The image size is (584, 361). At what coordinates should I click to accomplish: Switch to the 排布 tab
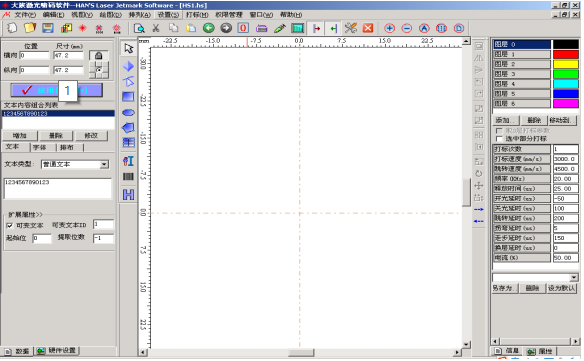pos(67,148)
